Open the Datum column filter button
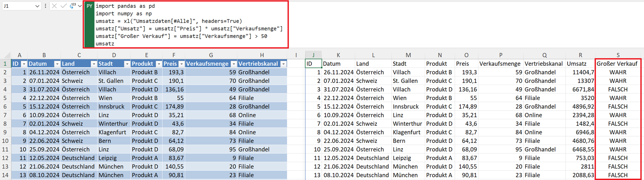 pyautogui.click(x=57, y=64)
